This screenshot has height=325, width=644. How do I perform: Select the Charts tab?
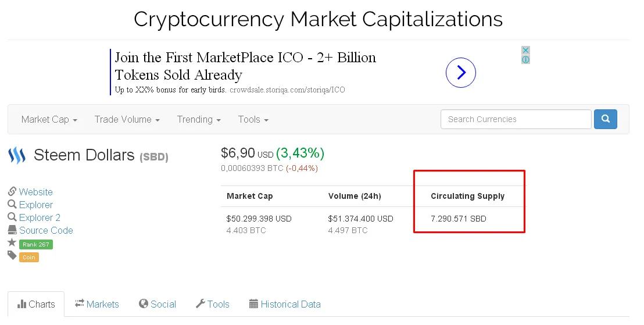pos(36,304)
